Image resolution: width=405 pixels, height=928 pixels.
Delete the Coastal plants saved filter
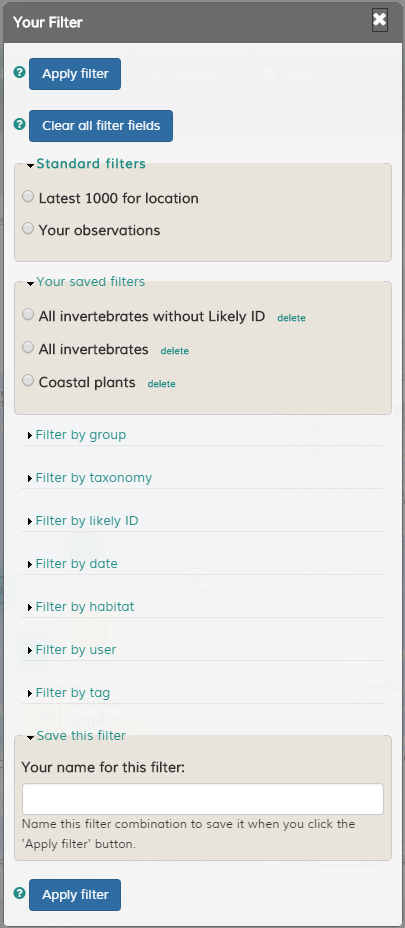pyautogui.click(x=162, y=384)
